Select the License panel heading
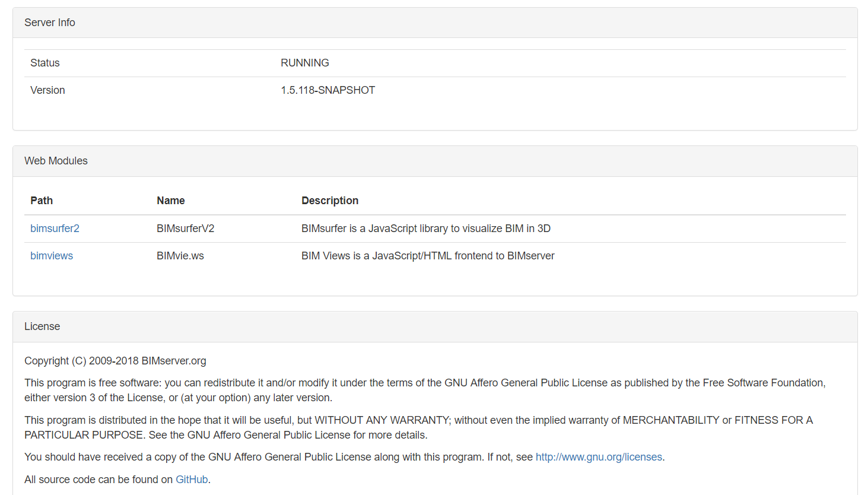 coord(42,326)
